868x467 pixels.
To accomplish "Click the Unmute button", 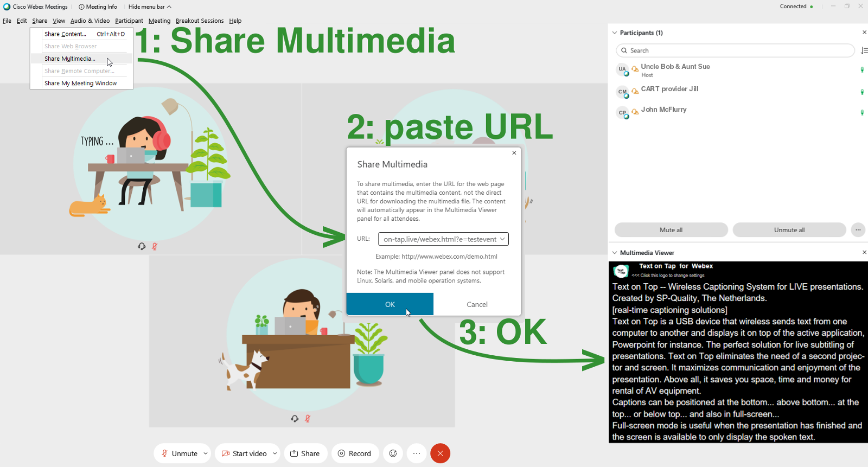I will (180, 453).
